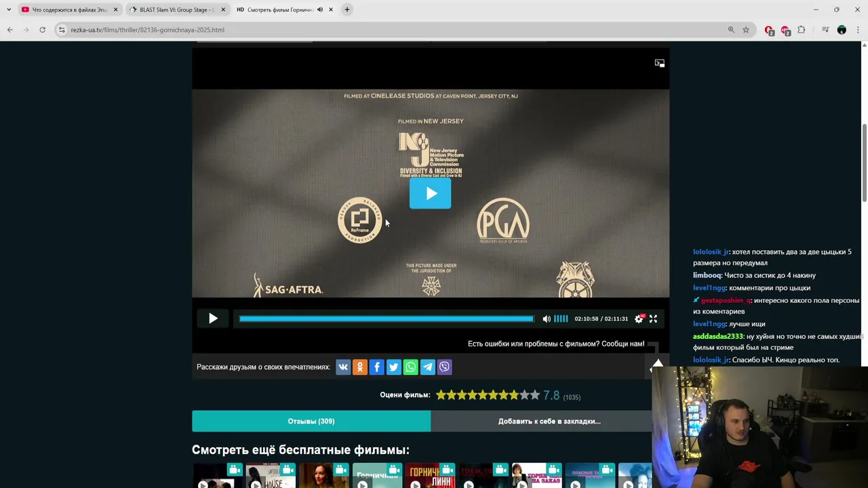
Task: Open the light green Горничная movie thumbnail
Action: 377,475
